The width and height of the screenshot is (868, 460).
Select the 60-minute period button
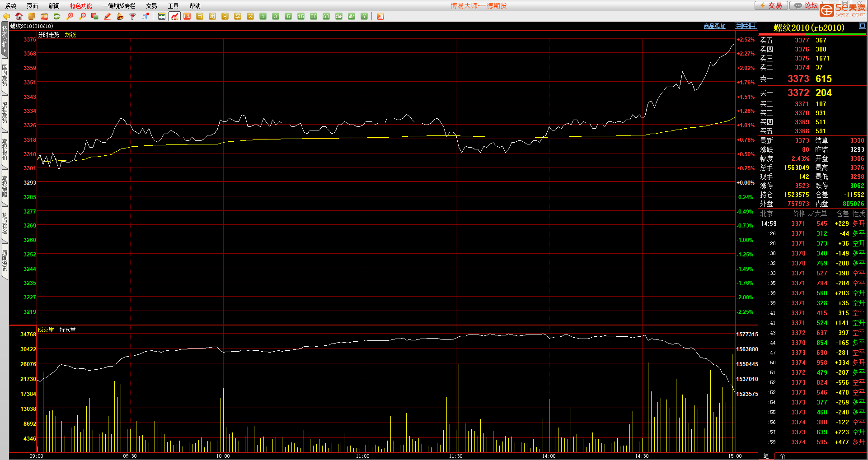tap(326, 16)
